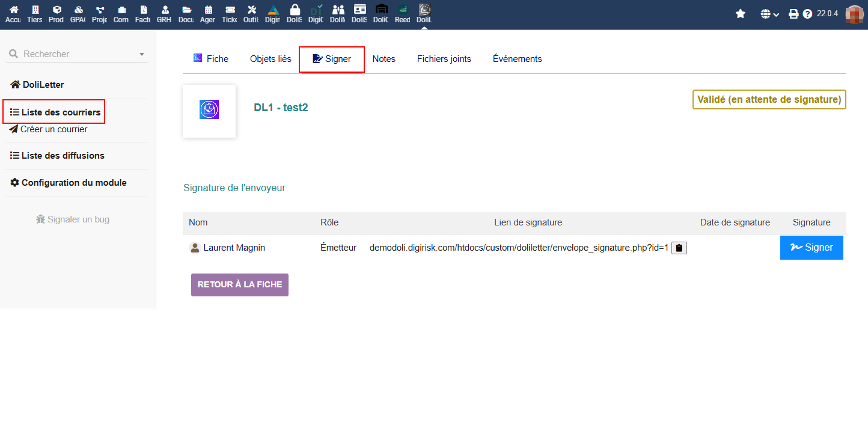Click the Digirisk triangle module icon
This screenshot has height=422, width=868.
(x=273, y=14)
